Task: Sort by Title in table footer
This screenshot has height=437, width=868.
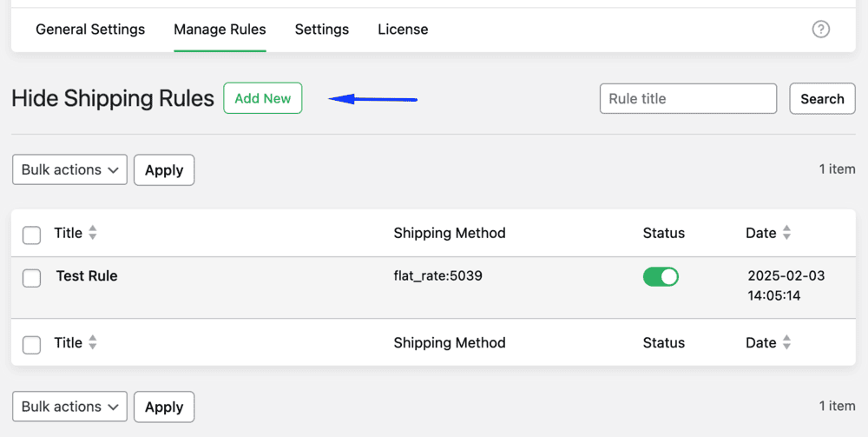Action: pyautogui.click(x=76, y=343)
